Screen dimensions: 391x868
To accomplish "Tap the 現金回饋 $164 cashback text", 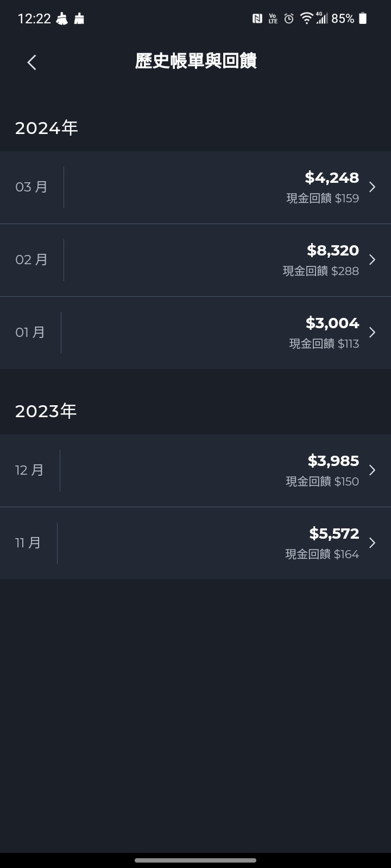I will (x=322, y=554).
